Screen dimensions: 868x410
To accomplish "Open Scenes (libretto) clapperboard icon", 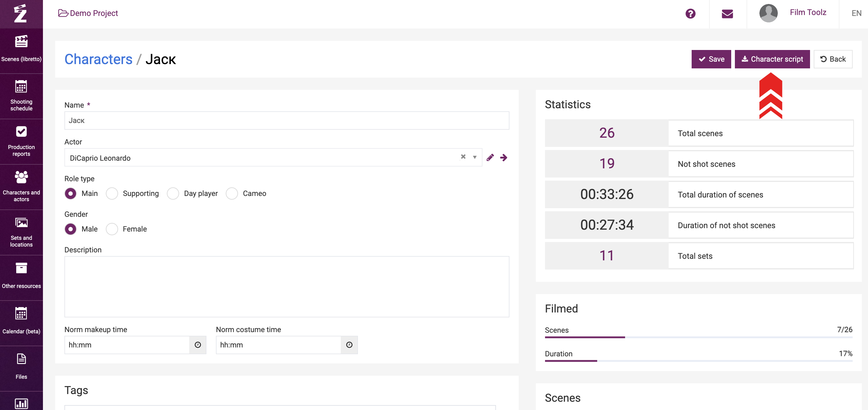I will 21,41.
